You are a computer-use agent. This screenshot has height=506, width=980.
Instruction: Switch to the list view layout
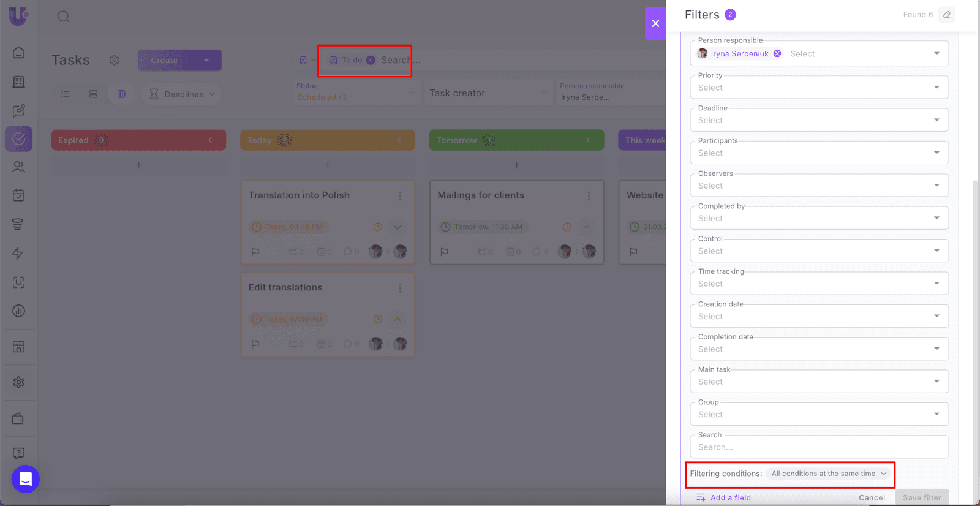click(66, 94)
